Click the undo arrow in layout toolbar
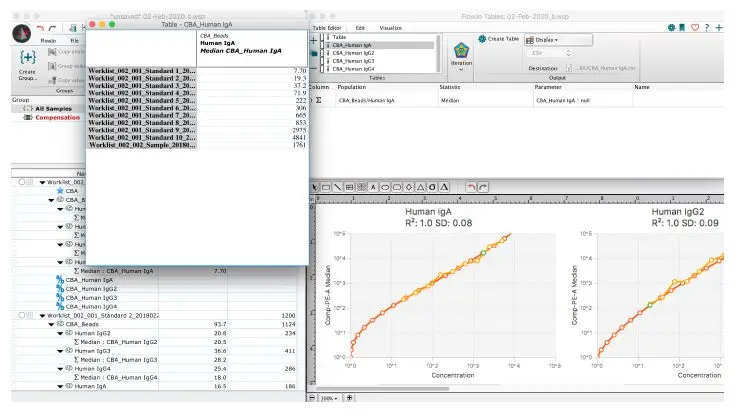 coord(471,187)
